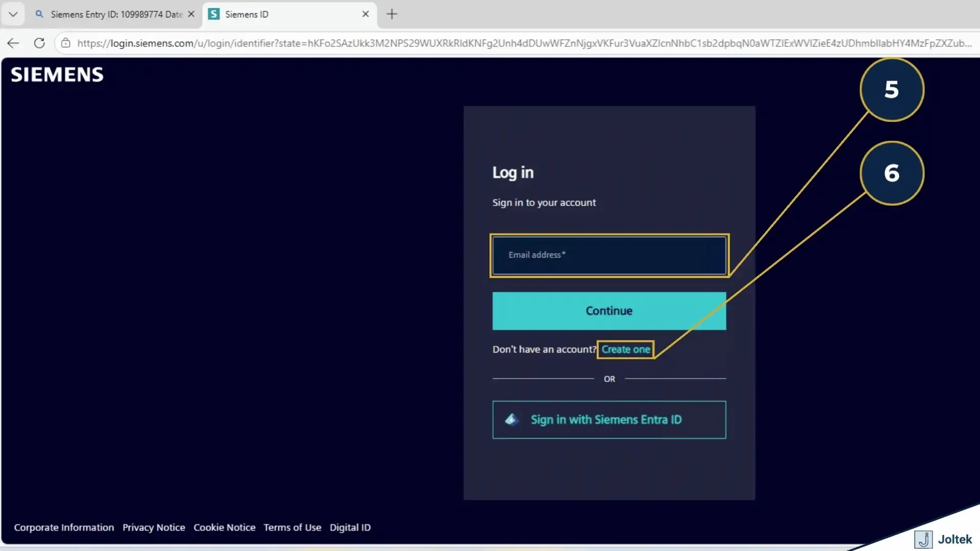The image size is (980, 551).
Task: Click the "Don't have an account?" text
Action: [544, 349]
